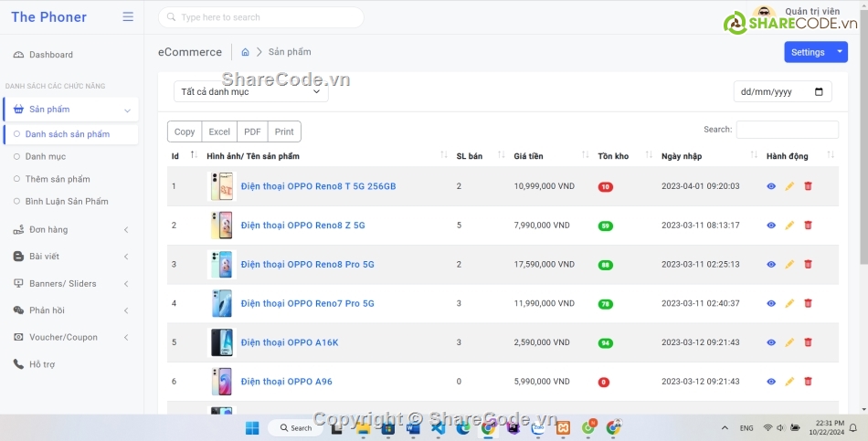The image size is (868, 441).
Task: View OPPO Reno8 T 5G 256GB eye icon
Action: [771, 186]
